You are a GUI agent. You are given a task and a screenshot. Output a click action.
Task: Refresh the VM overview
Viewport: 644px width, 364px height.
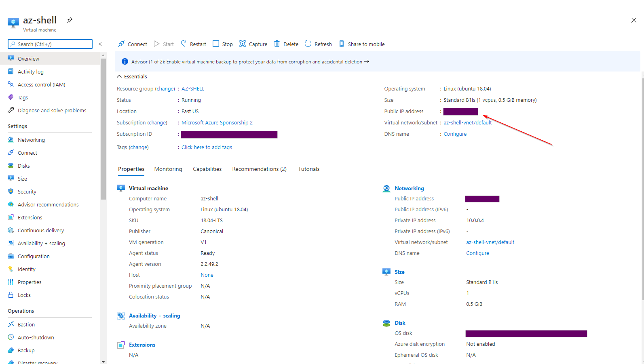[x=318, y=44]
